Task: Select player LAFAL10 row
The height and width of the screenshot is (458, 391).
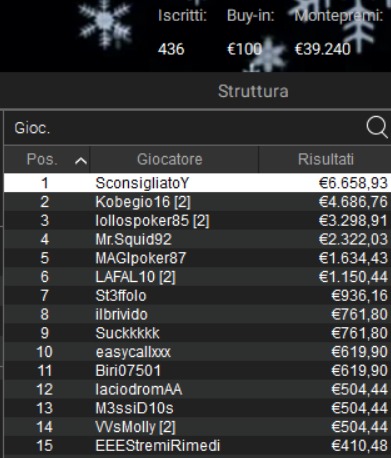Action: point(197,276)
